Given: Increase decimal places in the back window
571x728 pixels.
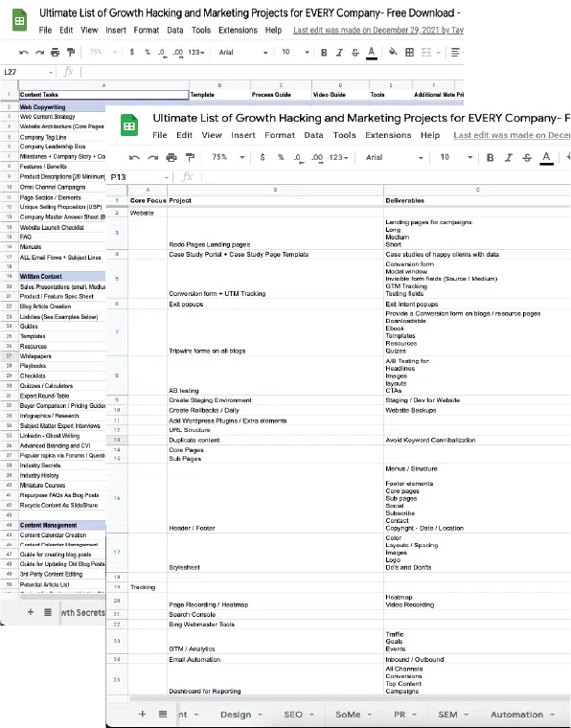Looking at the screenshot, I should pos(178,53).
